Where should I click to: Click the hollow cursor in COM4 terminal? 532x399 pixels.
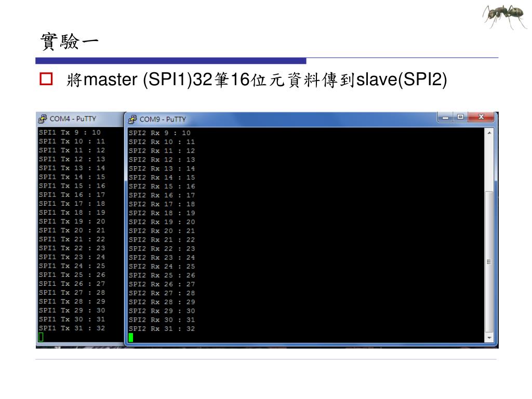[41, 337]
